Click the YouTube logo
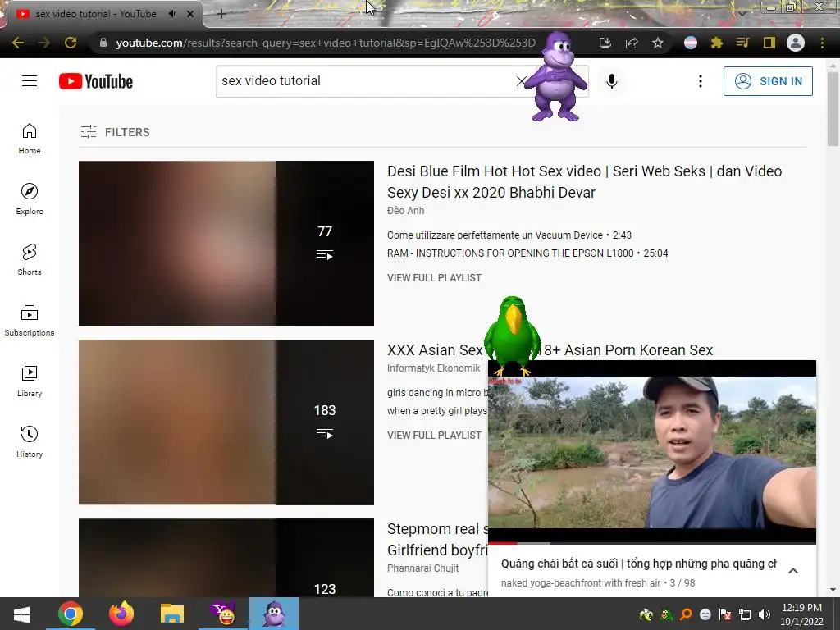Screen dimensions: 840x630 coord(96,81)
